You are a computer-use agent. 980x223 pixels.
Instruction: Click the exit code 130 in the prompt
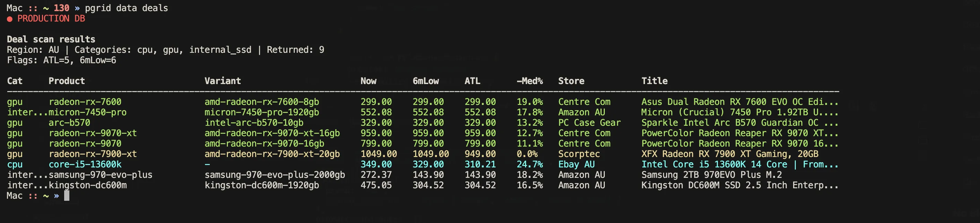61,8
